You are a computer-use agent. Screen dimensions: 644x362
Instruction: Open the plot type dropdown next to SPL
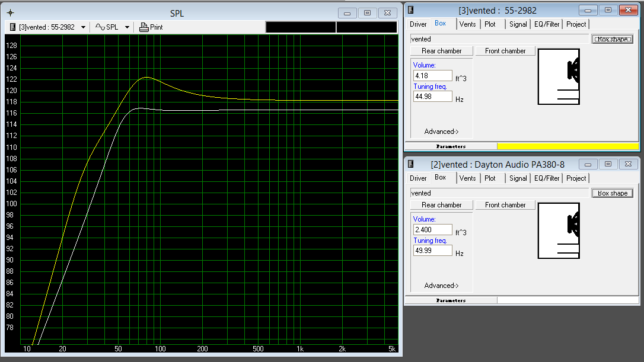126,27
